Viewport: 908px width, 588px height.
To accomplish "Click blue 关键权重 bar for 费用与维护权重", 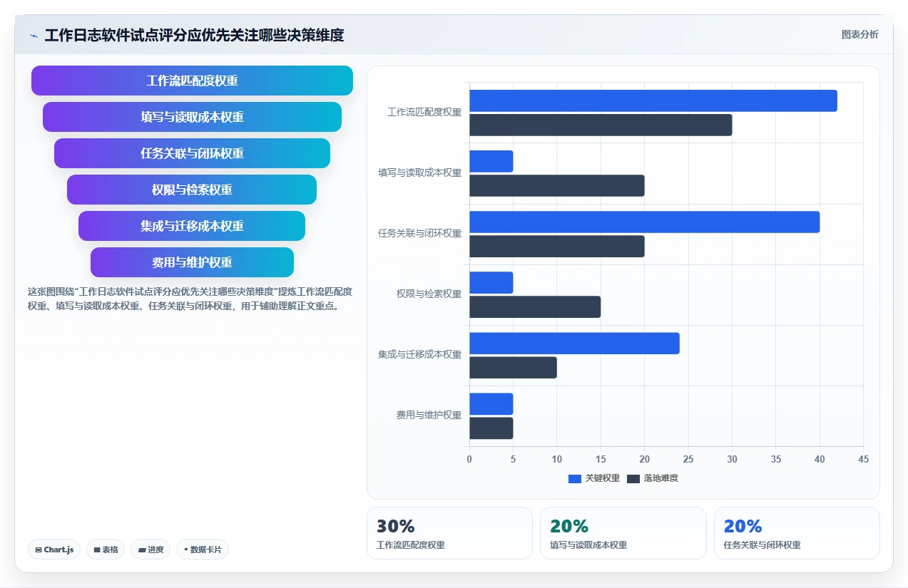I will click(x=491, y=403).
